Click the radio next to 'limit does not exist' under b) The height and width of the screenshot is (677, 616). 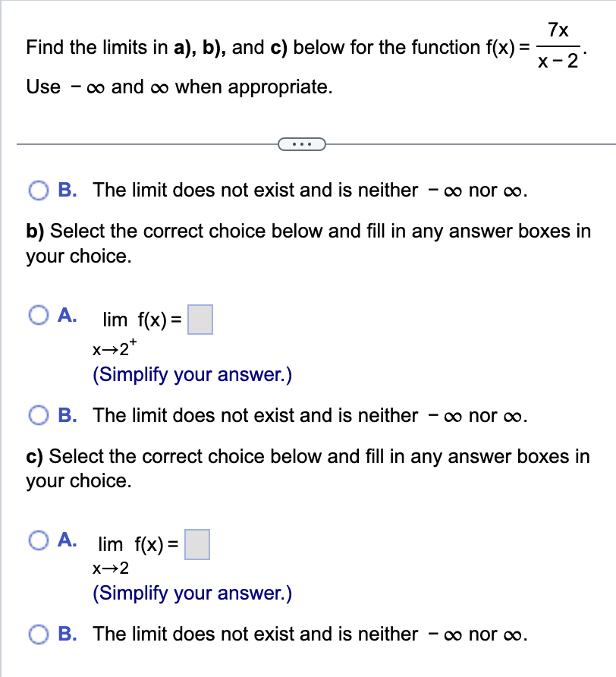coord(37,415)
